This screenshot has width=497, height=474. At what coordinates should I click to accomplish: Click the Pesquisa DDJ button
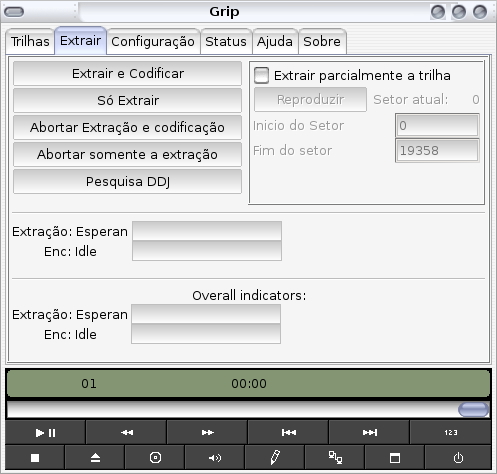tap(127, 181)
